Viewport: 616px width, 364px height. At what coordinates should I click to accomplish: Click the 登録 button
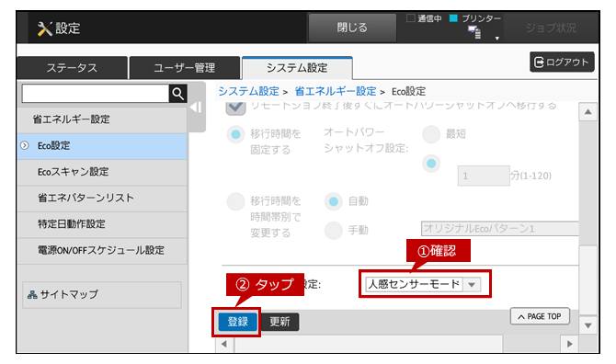pyautogui.click(x=238, y=322)
